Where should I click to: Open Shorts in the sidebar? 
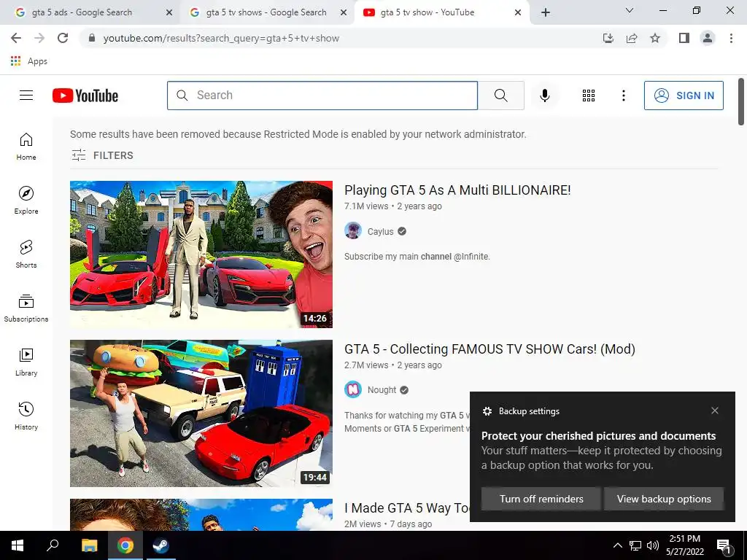pyautogui.click(x=26, y=254)
